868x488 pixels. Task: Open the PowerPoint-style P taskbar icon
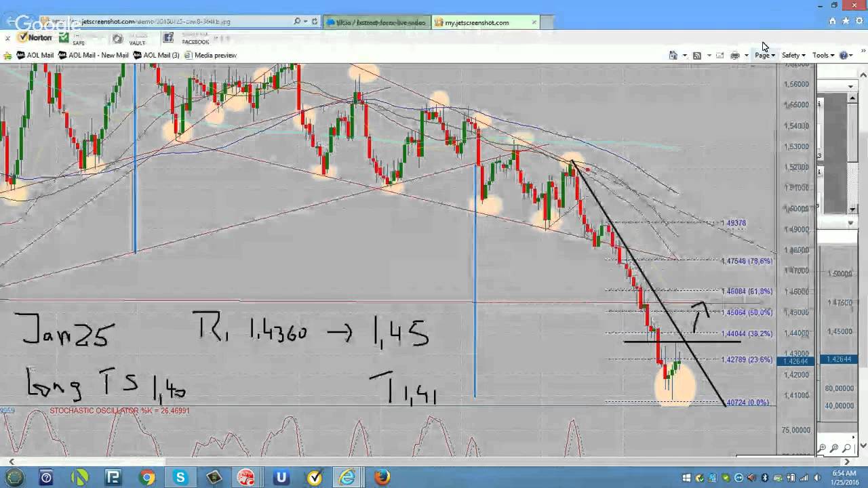point(113,478)
